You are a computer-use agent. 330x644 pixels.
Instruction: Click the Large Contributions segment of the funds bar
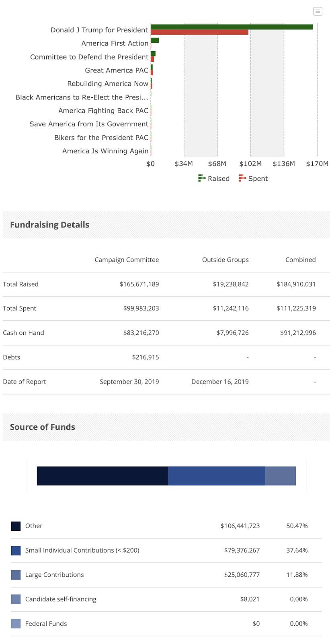[x=281, y=476]
